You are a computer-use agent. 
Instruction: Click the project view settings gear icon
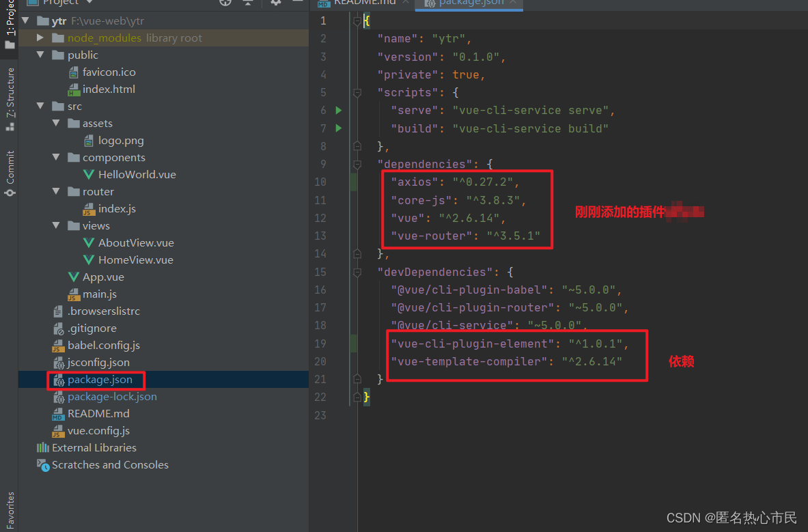pyautogui.click(x=275, y=3)
